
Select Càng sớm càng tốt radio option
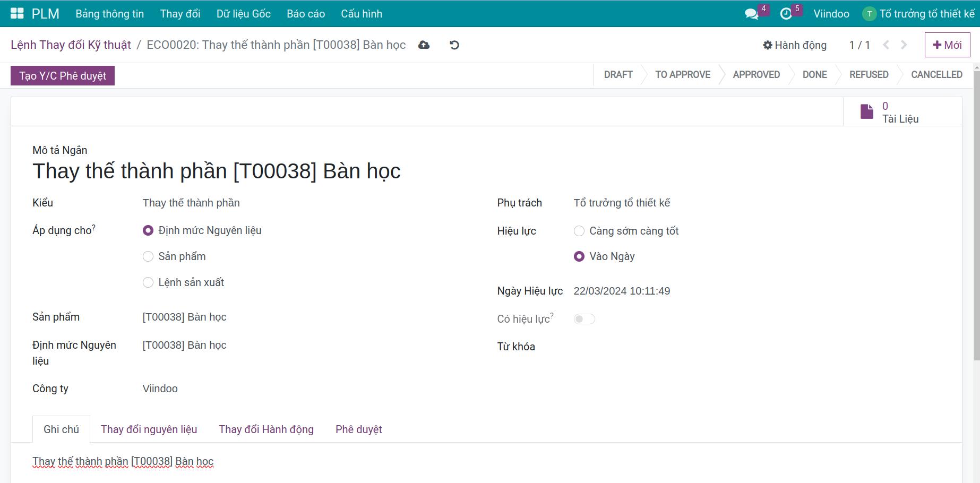tap(579, 231)
